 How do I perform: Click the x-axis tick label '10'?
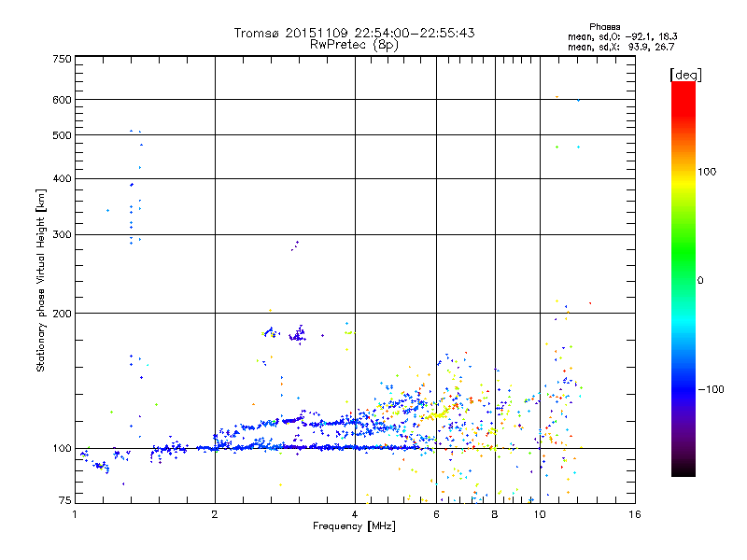click(540, 514)
